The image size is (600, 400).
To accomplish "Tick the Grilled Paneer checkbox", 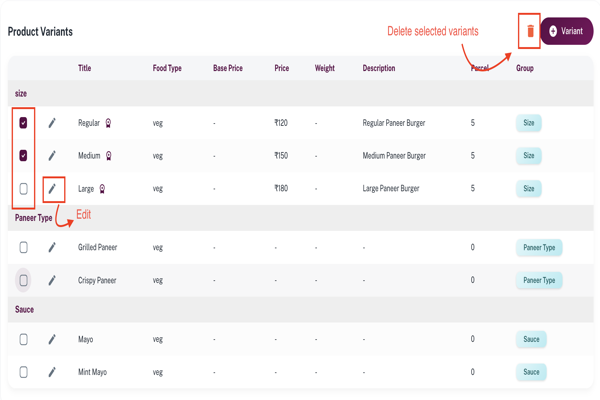I will click(x=24, y=247).
